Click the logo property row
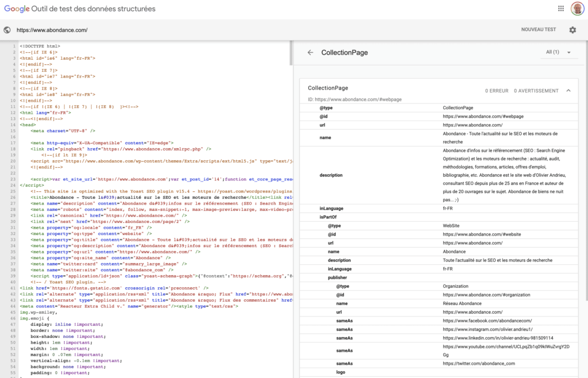This screenshot has width=588, height=378. coord(342,372)
